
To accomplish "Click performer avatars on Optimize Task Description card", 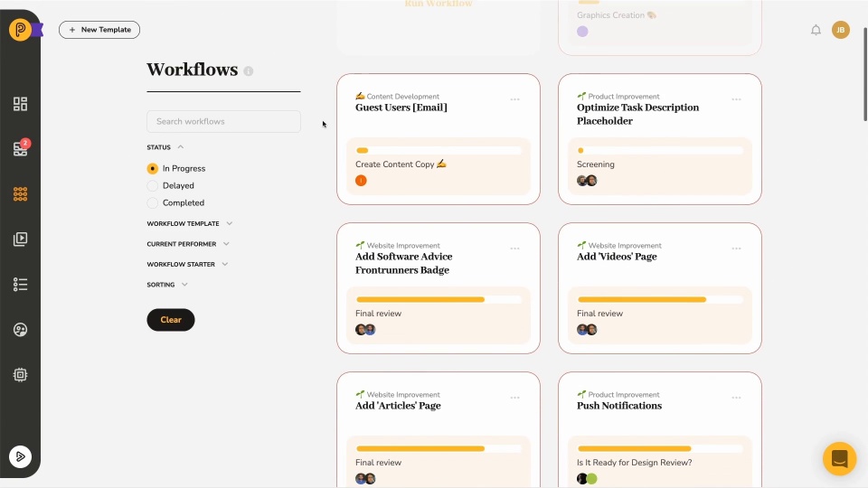I will (587, 181).
